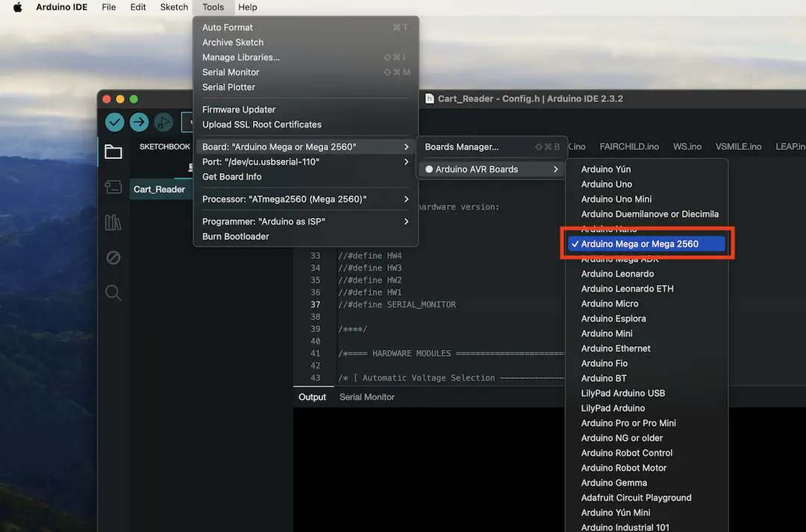
Task: Pick Arduino Robot Control
Action: pyautogui.click(x=646, y=453)
